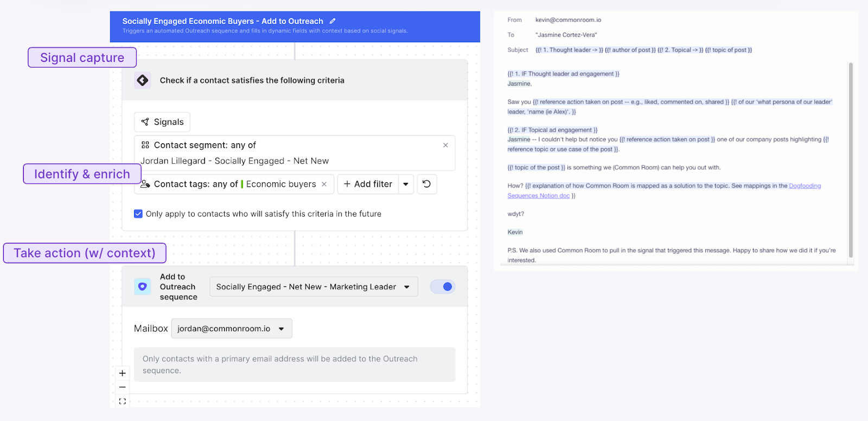Zoom out of the workflow canvas

point(123,387)
